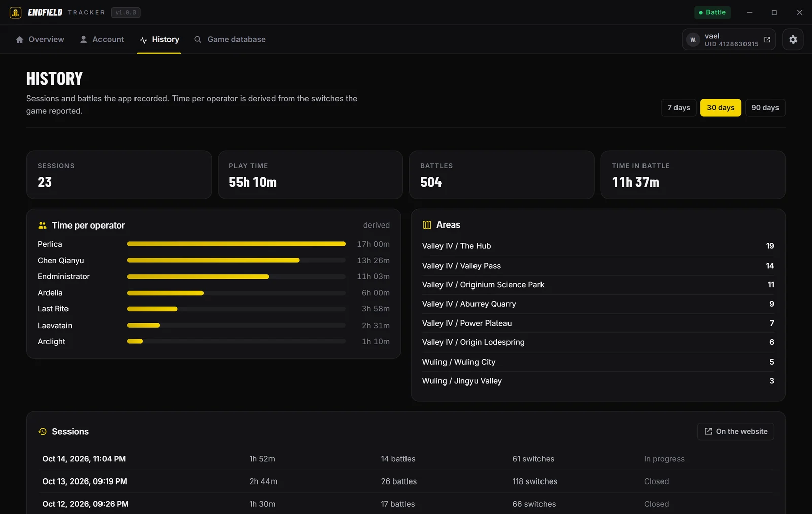Minimize the Endfield Tracker window

pyautogui.click(x=749, y=12)
